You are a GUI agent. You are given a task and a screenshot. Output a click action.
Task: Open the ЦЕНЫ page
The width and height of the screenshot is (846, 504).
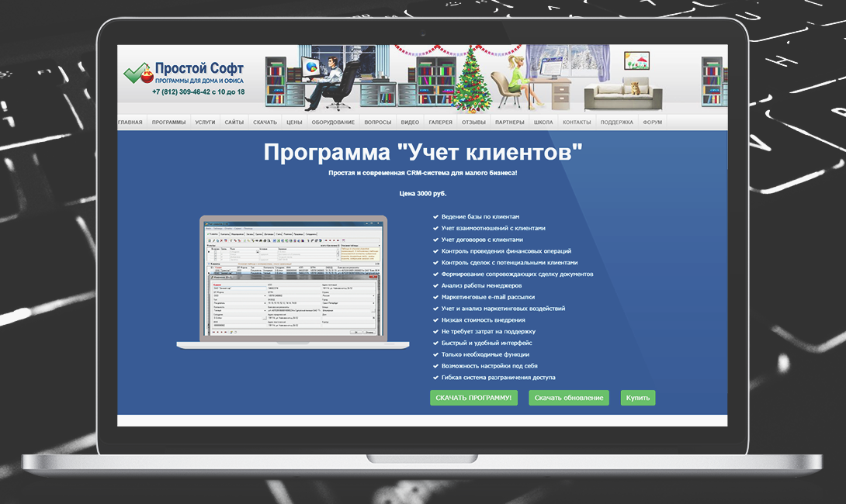(294, 123)
